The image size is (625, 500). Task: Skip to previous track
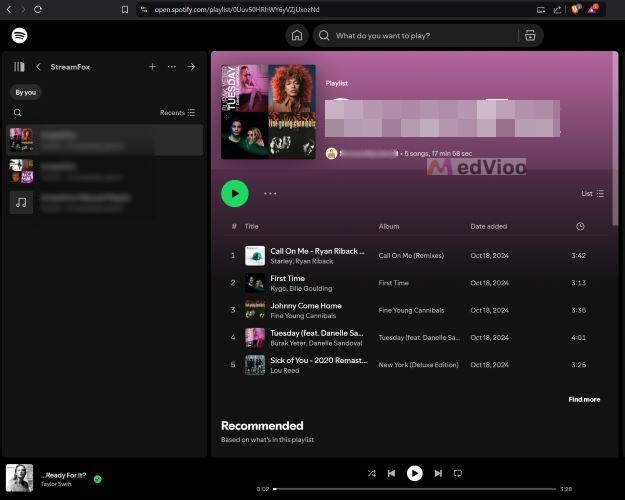click(x=391, y=473)
